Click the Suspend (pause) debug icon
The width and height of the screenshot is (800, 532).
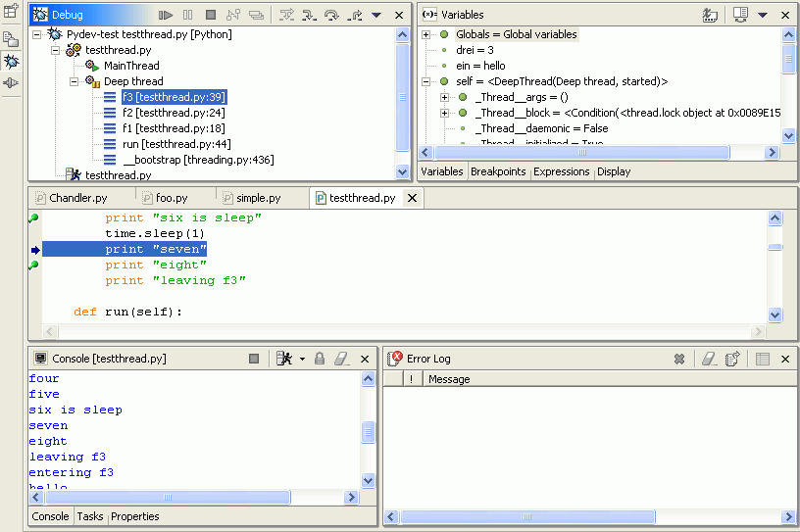pos(188,16)
